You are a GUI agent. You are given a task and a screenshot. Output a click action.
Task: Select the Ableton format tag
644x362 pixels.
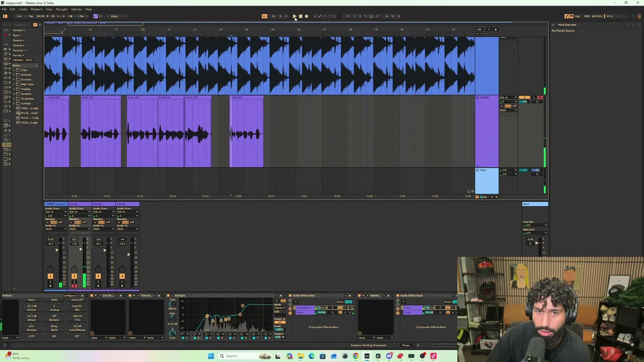click(x=19, y=60)
